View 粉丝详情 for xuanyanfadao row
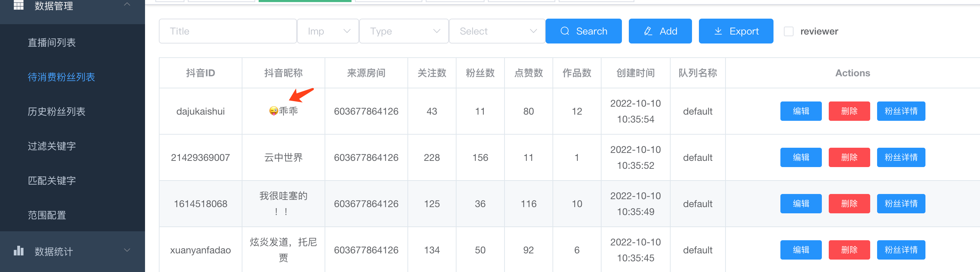Screen dimensions: 980x272 901,250
